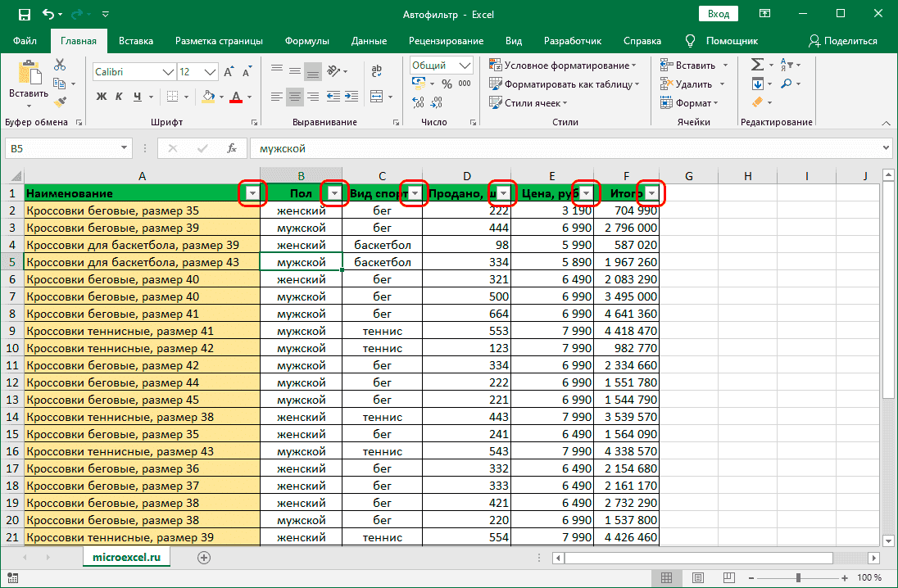Toggle italic formatting
The height and width of the screenshot is (588, 898).
[119, 96]
